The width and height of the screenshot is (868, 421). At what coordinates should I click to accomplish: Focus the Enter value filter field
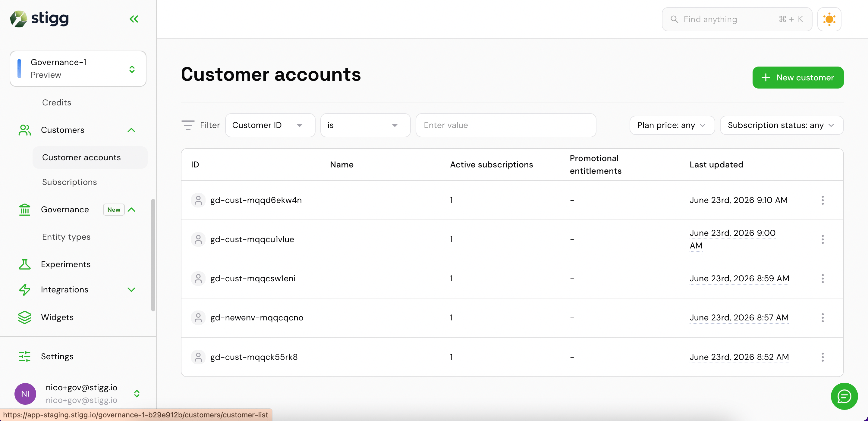point(506,125)
